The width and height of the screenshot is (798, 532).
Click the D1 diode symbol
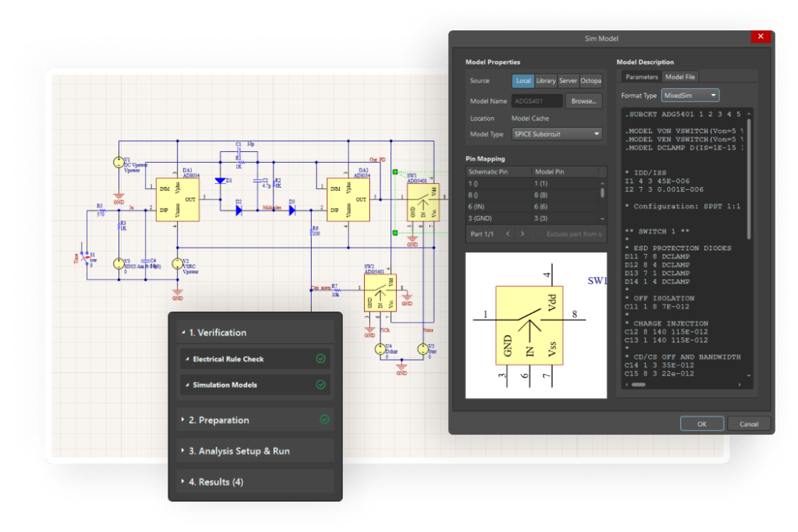coord(221,180)
